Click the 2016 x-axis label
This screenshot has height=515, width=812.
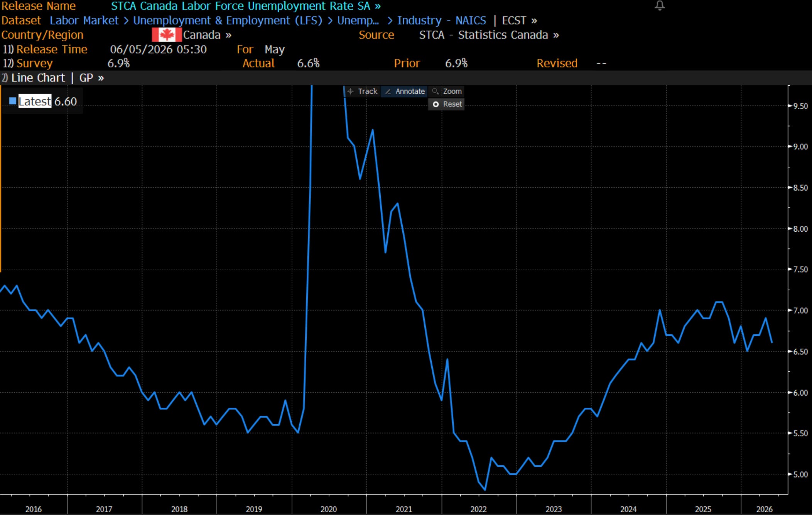[x=34, y=509]
